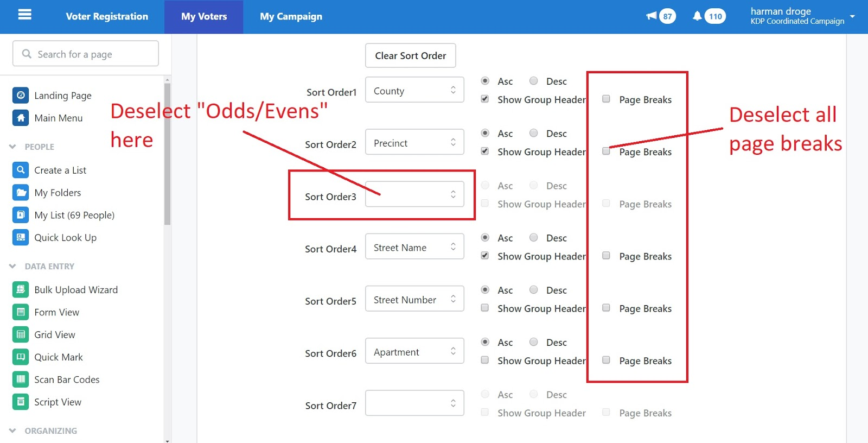Open the Create a List link
Screen dimensions: 868x443
click(60, 170)
